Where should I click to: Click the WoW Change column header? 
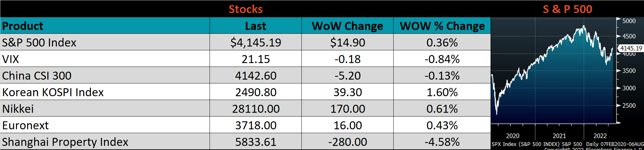347,26
